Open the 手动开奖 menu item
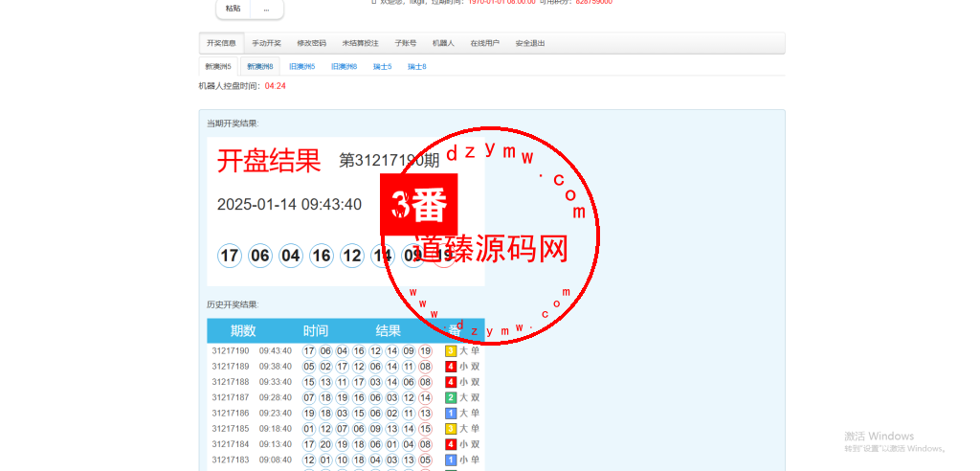Image resolution: width=980 pixels, height=471 pixels. (x=266, y=43)
